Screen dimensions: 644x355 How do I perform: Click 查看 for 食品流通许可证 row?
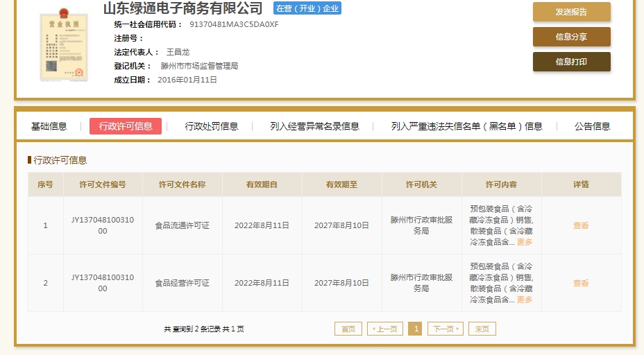coord(581,225)
